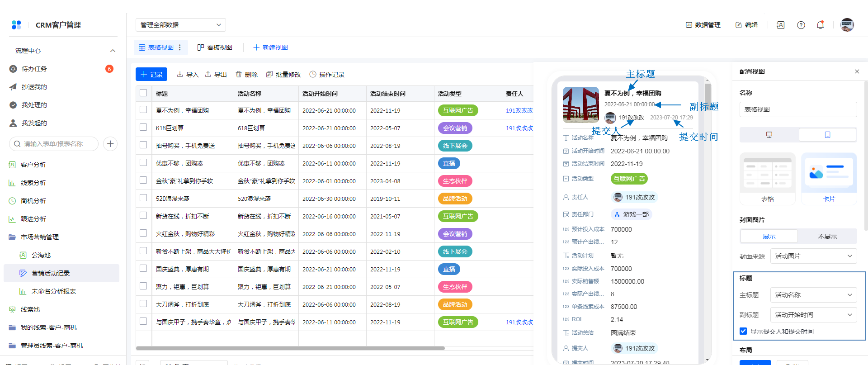Select the desktop monitor preview icon
This screenshot has height=365, width=868.
(x=769, y=135)
